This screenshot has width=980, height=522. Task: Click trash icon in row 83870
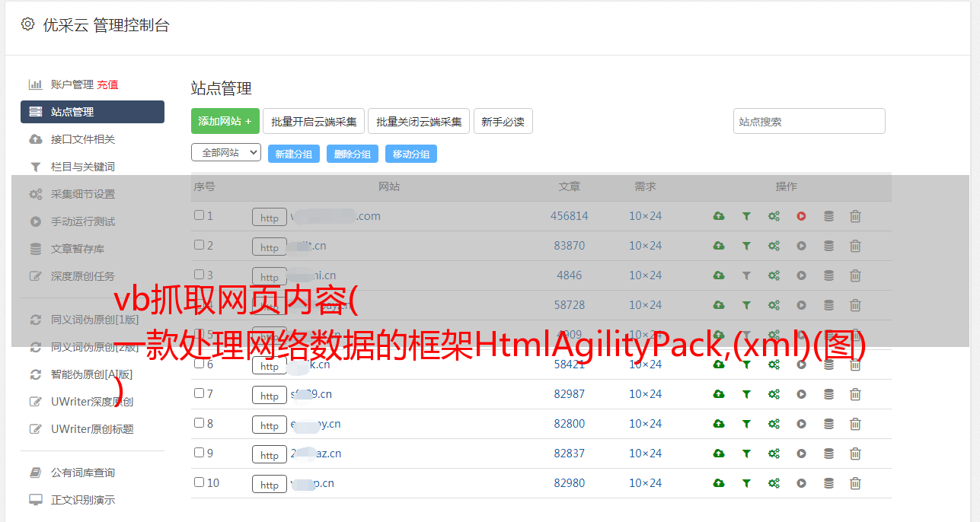point(855,246)
